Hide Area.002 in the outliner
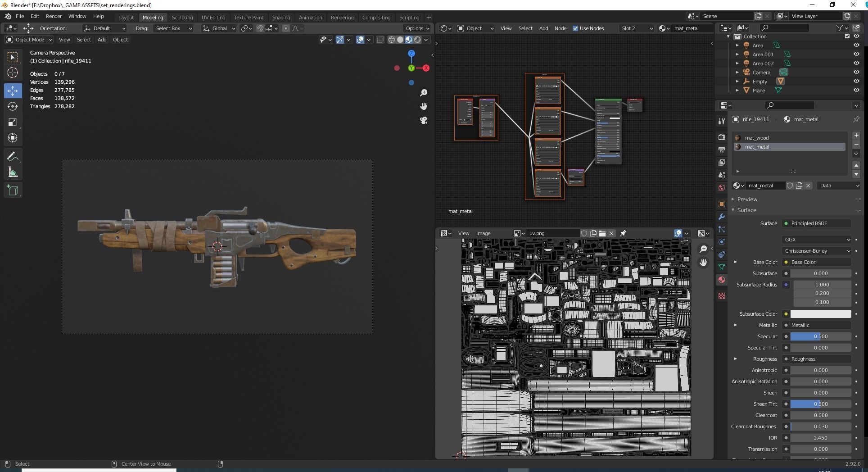This screenshot has width=868, height=472. (856, 63)
